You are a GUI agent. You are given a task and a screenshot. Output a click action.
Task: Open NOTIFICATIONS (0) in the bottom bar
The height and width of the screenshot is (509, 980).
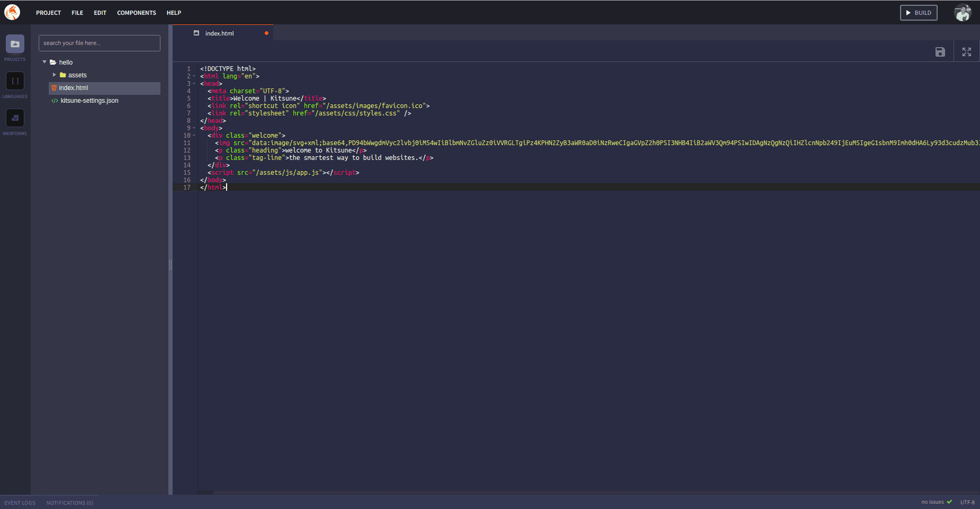tap(69, 502)
